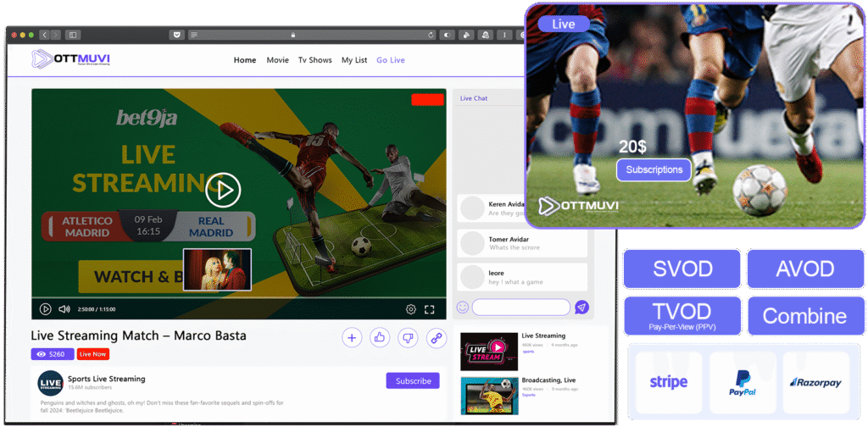Open the Go Live nav item
Viewport: 868px width, 427px height.
tap(391, 60)
